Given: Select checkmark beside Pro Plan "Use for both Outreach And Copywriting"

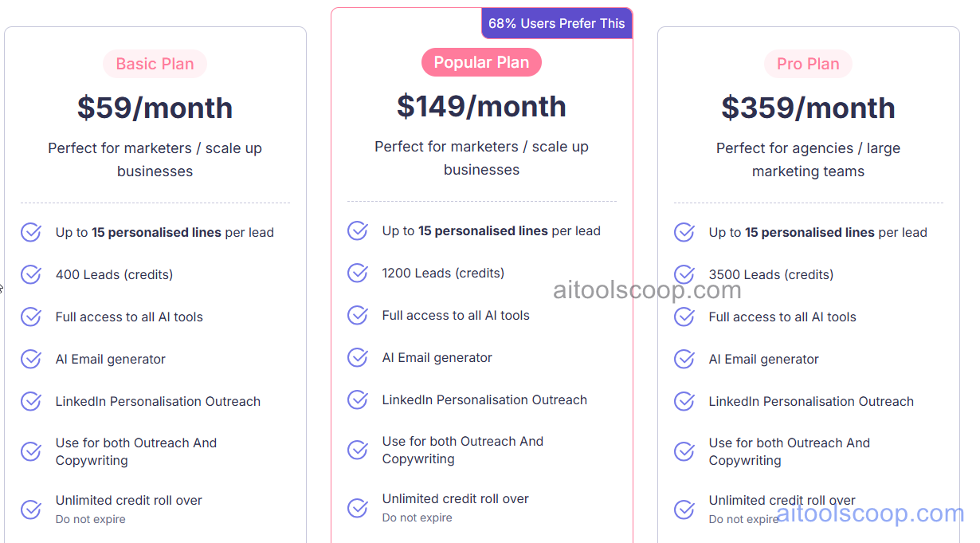Looking at the screenshot, I should point(684,451).
